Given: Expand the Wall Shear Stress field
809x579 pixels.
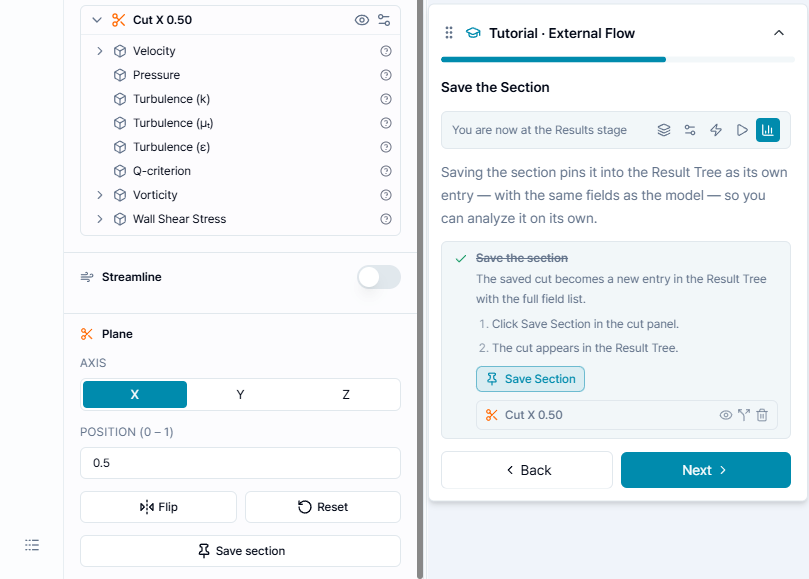Looking at the screenshot, I should click(x=100, y=219).
